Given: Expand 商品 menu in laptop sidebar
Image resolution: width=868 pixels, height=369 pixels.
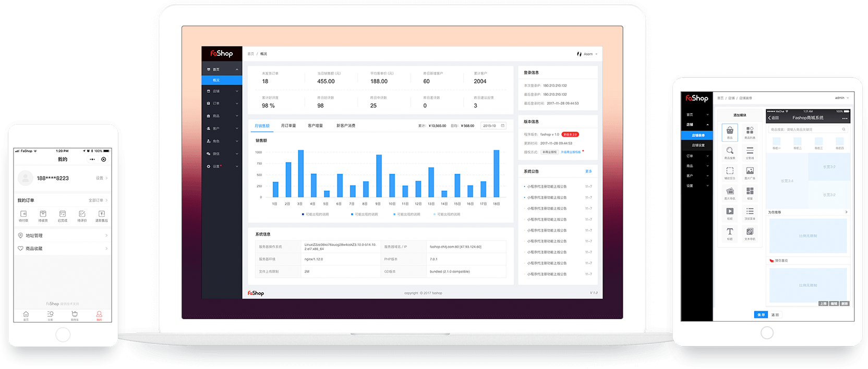Looking at the screenshot, I should [222, 116].
